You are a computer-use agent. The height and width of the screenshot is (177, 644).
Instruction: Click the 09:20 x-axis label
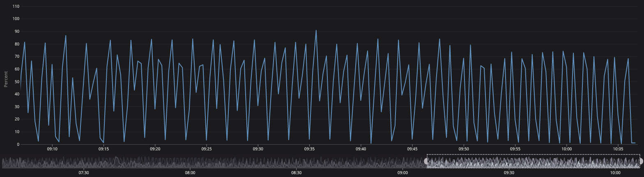click(x=155, y=149)
